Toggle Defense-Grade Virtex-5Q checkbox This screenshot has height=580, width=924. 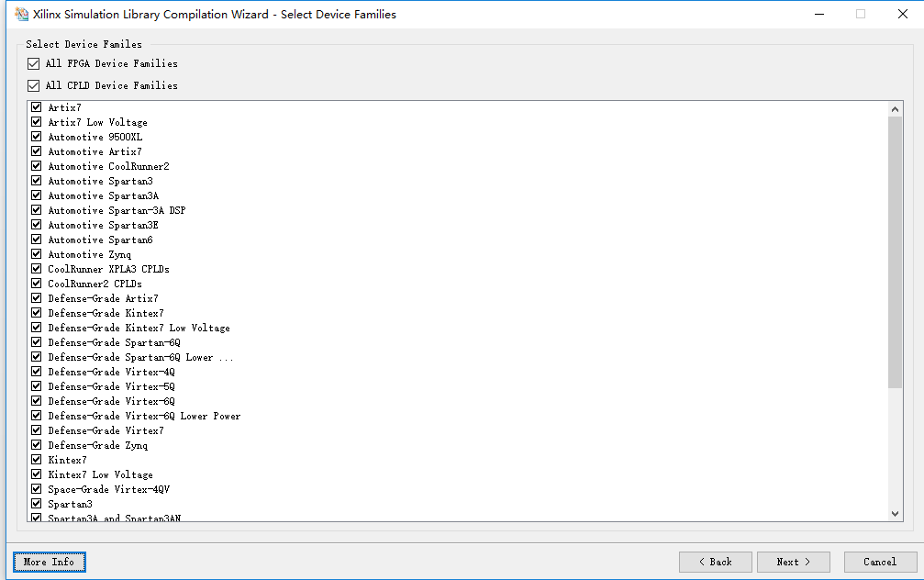37,386
